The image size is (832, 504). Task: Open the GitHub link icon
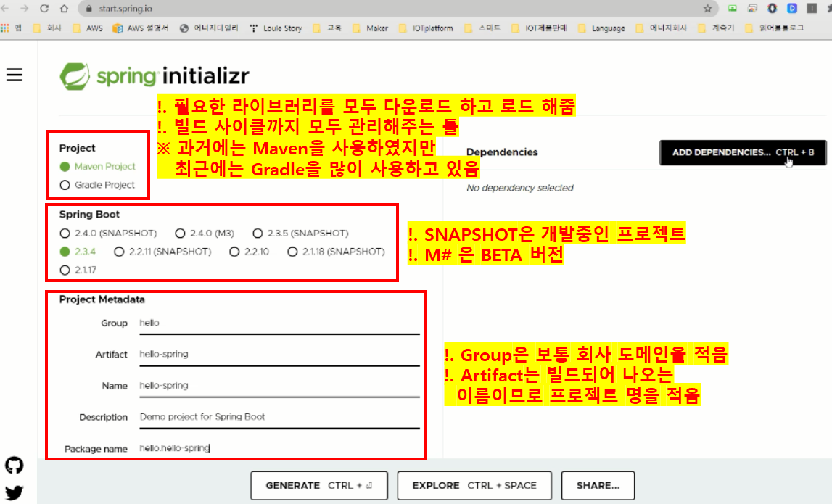tap(15, 466)
